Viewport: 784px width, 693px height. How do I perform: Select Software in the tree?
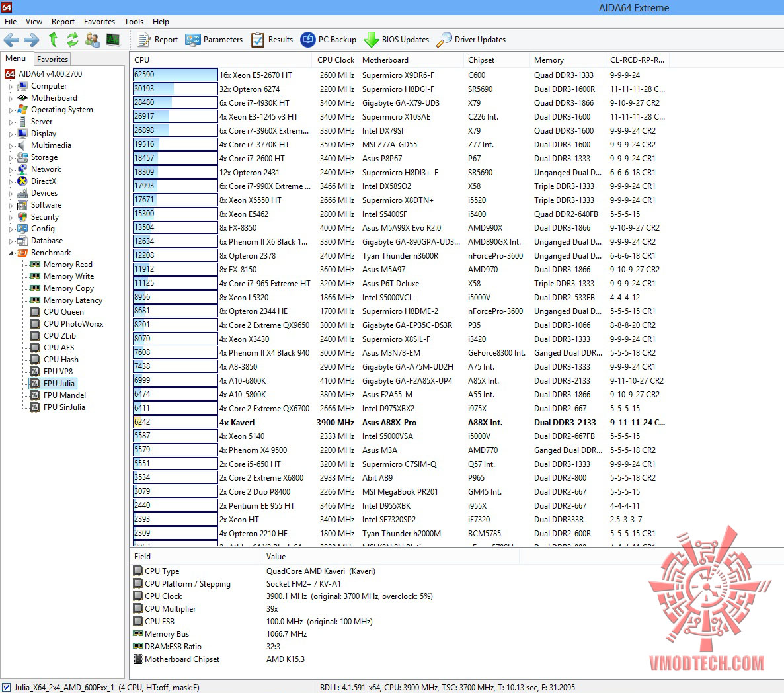pyautogui.click(x=40, y=205)
